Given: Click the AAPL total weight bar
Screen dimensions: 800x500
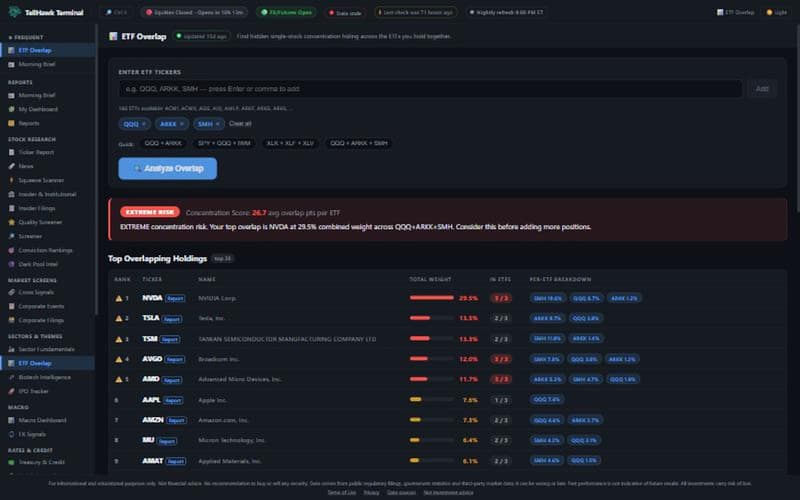Looking at the screenshot, I should [x=432, y=399].
